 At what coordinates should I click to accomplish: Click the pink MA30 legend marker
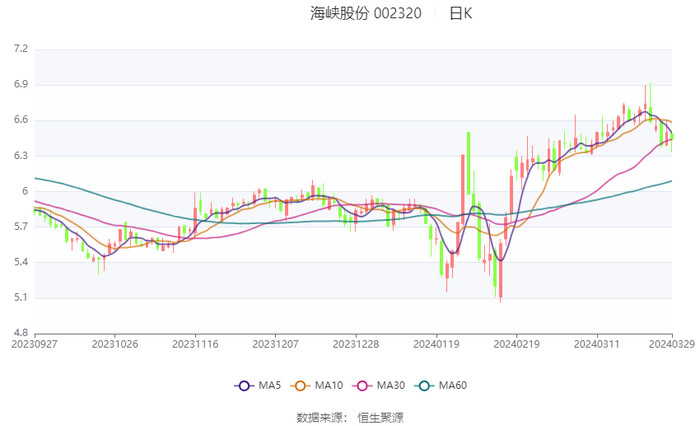click(362, 386)
